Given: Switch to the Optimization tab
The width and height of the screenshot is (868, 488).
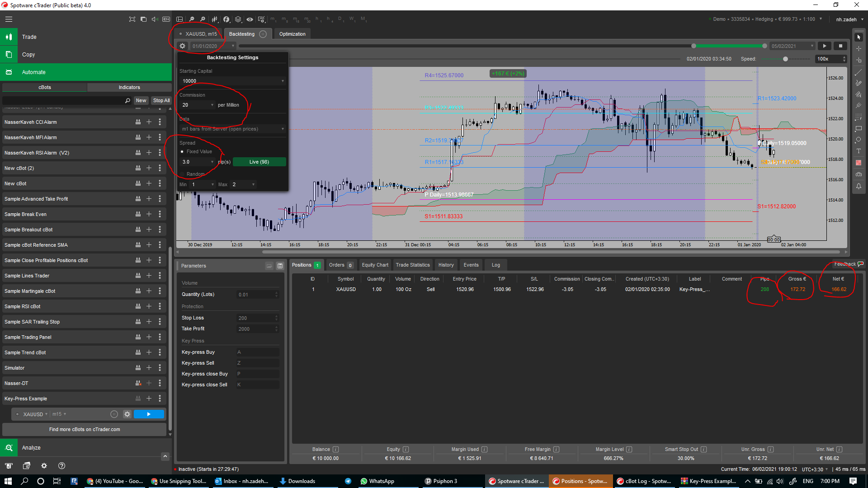Looking at the screenshot, I should pos(292,34).
